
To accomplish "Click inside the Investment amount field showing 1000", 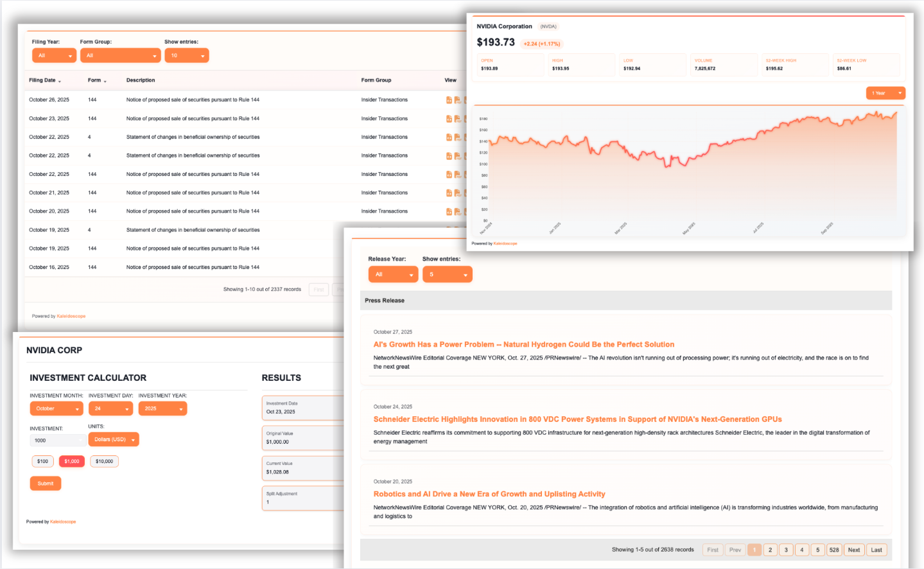I will pos(57,439).
